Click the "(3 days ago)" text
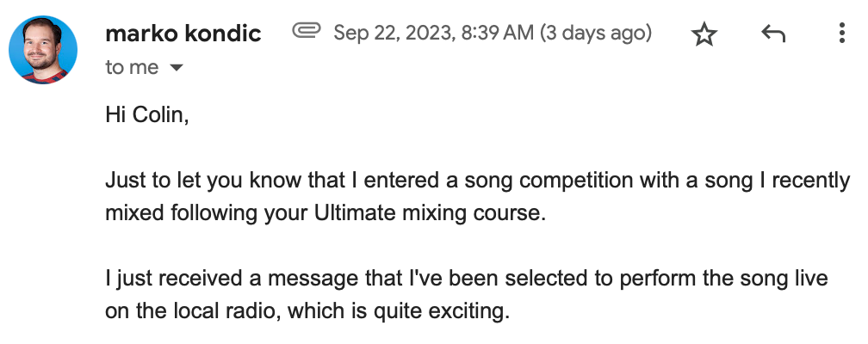The width and height of the screenshot is (868, 344). click(x=596, y=34)
